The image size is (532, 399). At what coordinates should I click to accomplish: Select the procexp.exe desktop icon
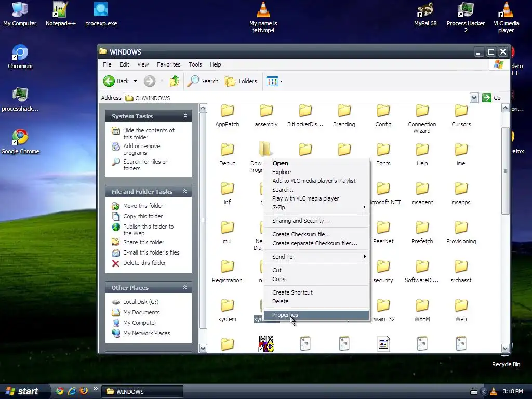pyautogui.click(x=101, y=14)
